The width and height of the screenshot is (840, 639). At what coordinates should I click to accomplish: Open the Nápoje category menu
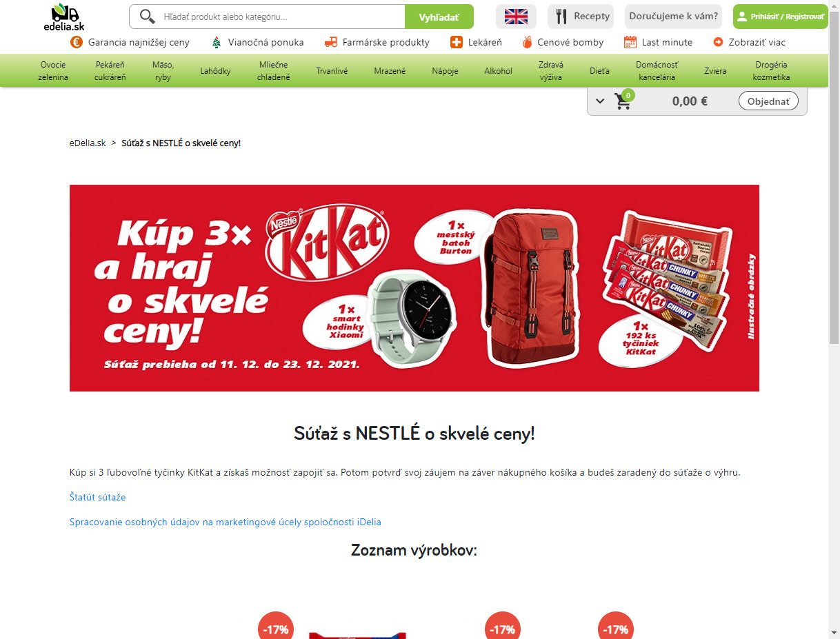tap(445, 71)
